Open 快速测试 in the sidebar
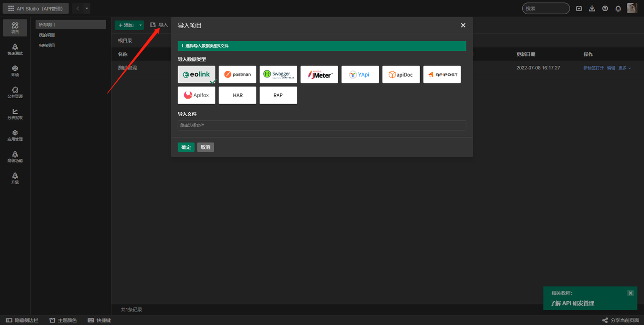Image resolution: width=644 pixels, height=325 pixels. (x=15, y=49)
